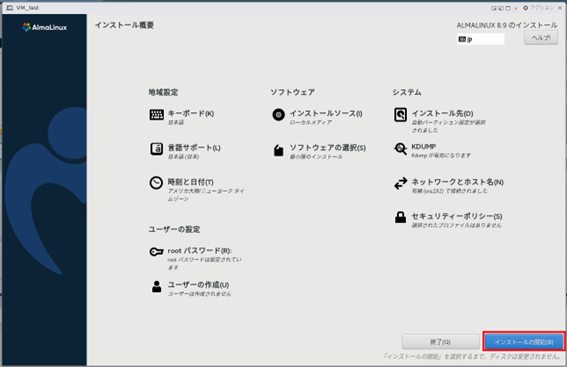The image size is (567, 367).
Task: Open the アクション menu
Action: pos(542,8)
